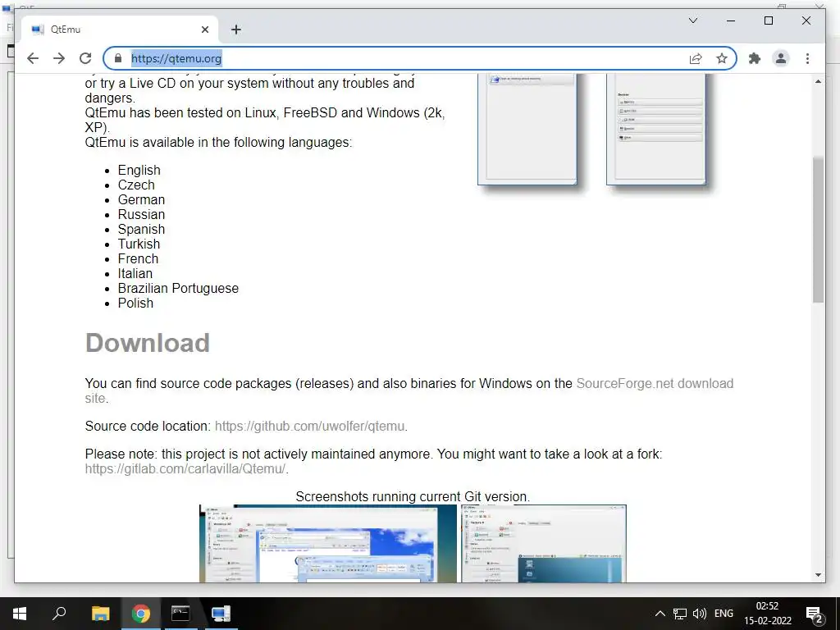Click the scrollbar up arrow
Screen dimensions: 840x630
pyautogui.click(x=818, y=81)
